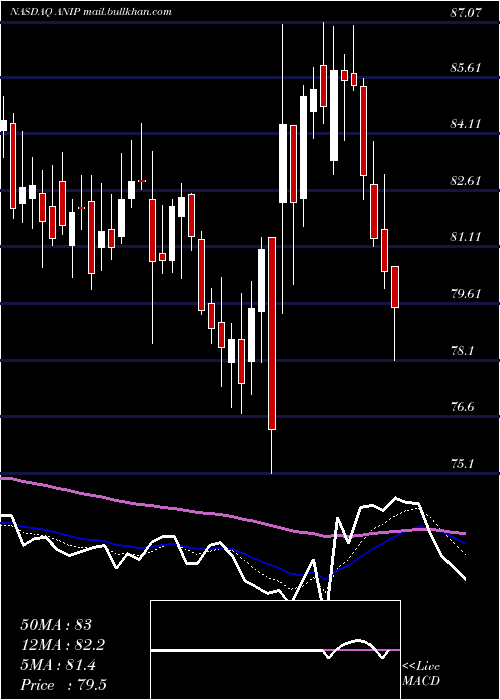Click the Live MACD label
The height and width of the screenshot is (700, 500).
coord(421,674)
